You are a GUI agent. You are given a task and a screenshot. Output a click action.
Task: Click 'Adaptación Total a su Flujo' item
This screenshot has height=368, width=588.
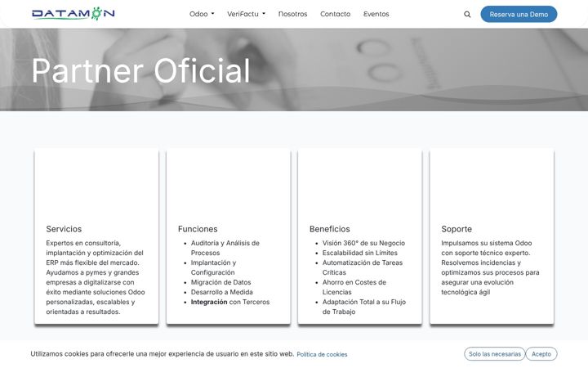click(x=363, y=307)
